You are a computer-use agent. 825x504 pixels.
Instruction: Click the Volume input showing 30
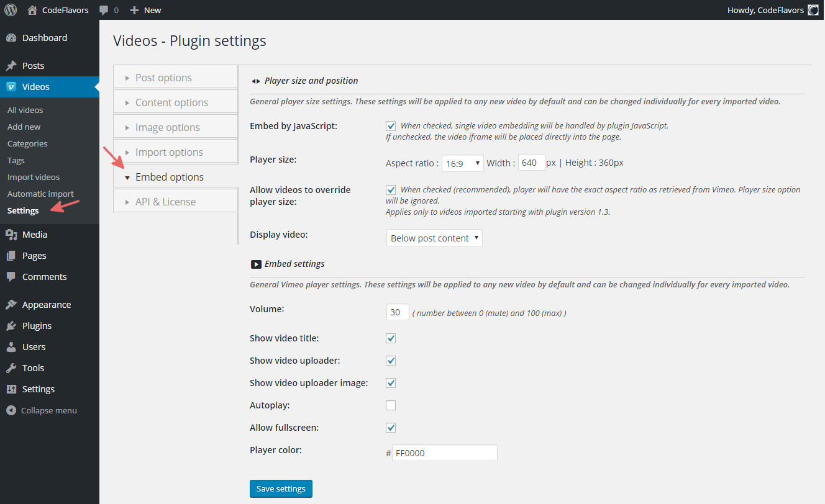(x=398, y=312)
